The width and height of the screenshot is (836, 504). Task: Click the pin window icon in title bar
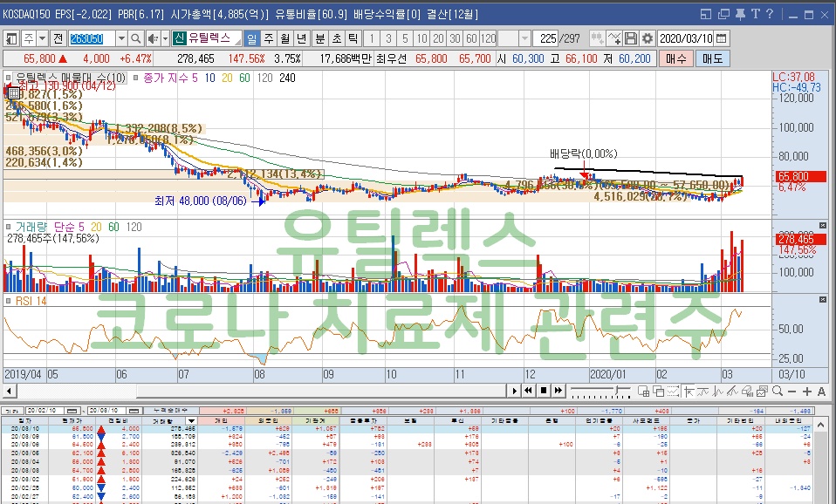(740, 14)
